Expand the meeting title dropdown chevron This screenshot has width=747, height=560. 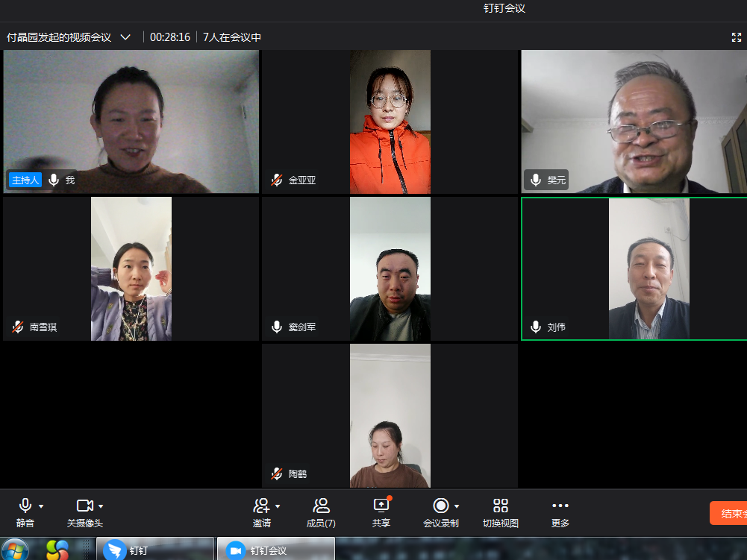coord(125,37)
